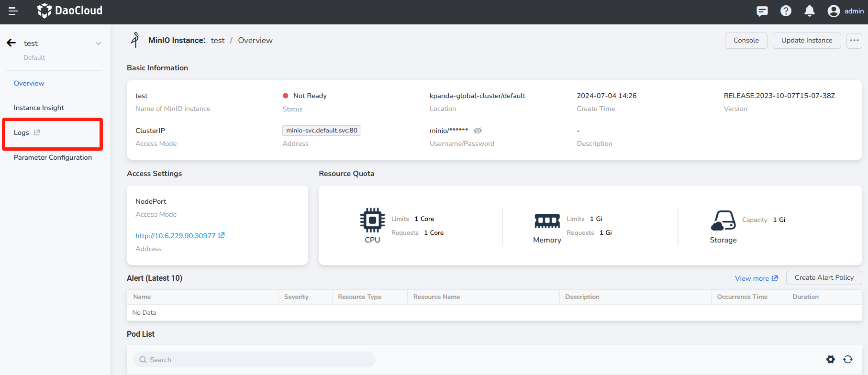Click the external link icon beside NodePort address
This screenshot has height=375, width=868.
(222, 235)
